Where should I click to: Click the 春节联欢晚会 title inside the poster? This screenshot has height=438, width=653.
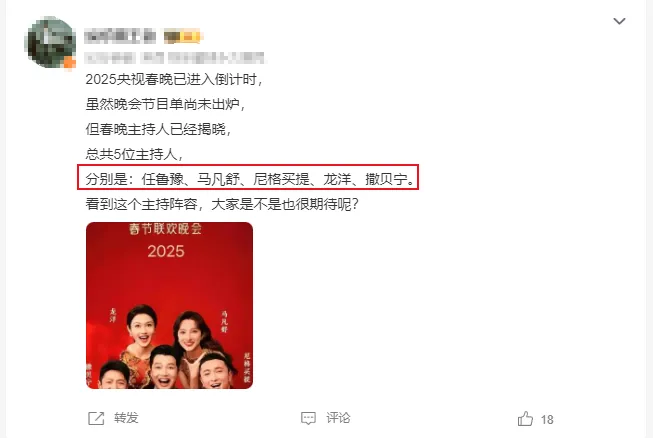[165, 229]
